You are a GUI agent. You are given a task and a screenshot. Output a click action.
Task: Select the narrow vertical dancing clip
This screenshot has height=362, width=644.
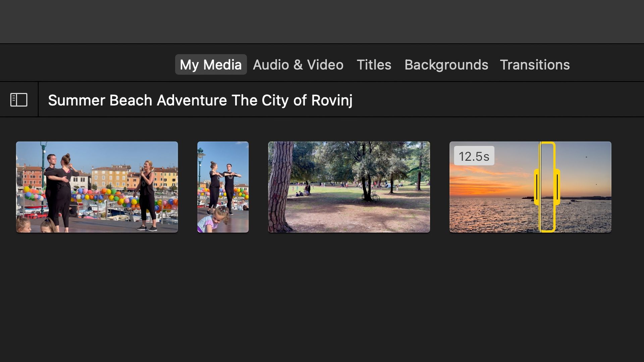pos(223,187)
